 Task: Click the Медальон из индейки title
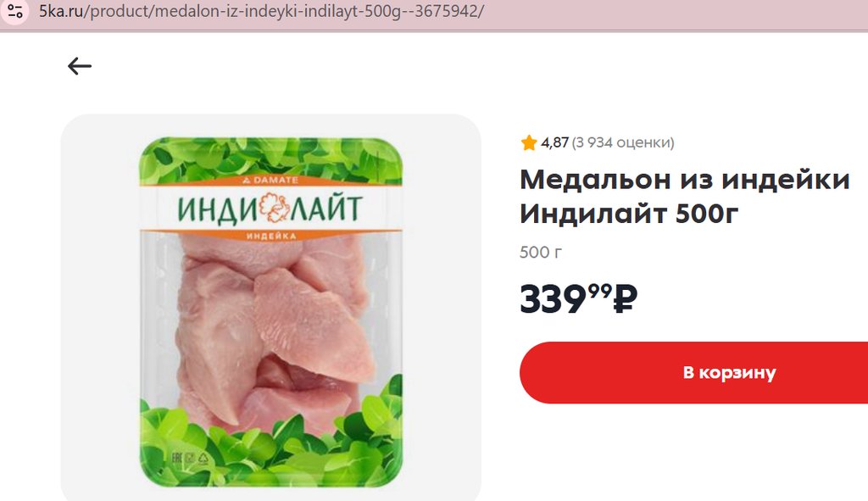tap(684, 180)
